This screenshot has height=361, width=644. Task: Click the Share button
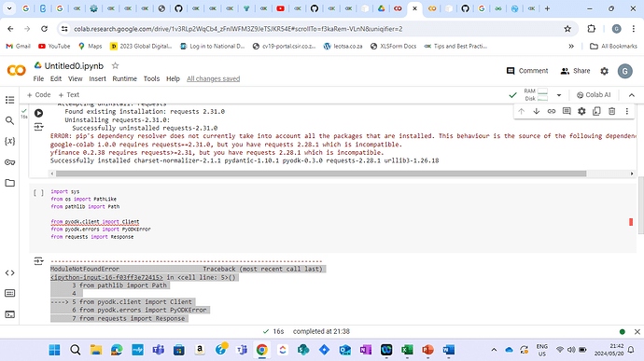(576, 71)
